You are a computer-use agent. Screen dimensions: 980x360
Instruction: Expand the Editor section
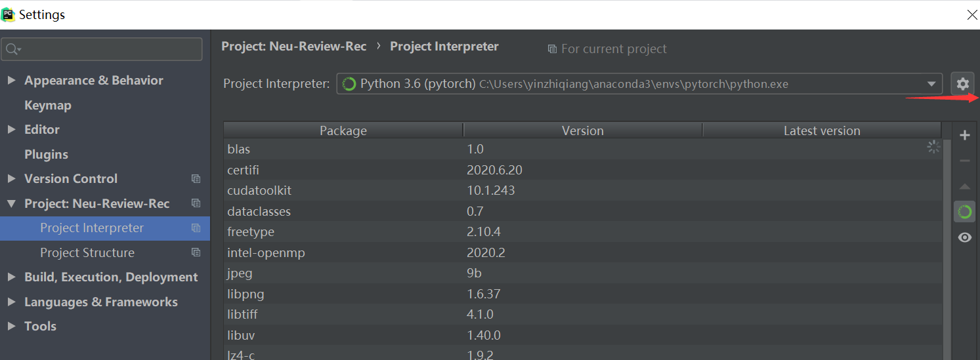click(x=11, y=129)
